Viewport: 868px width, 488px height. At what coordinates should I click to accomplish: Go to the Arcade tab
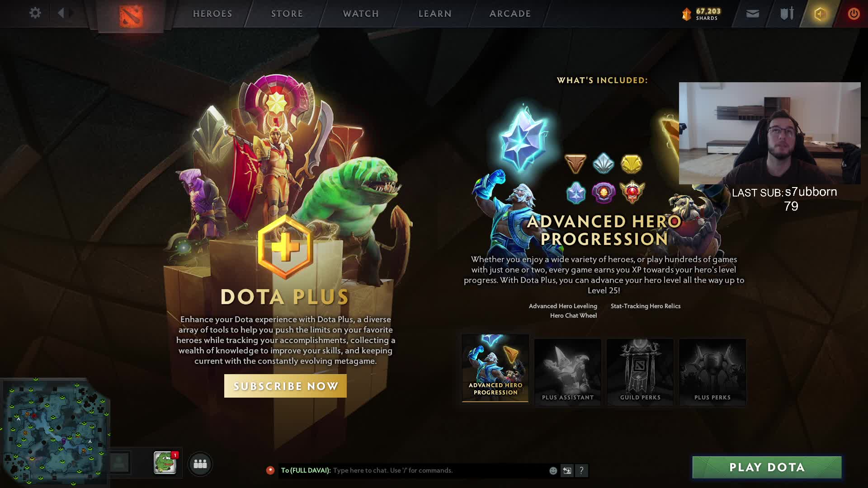pos(510,14)
